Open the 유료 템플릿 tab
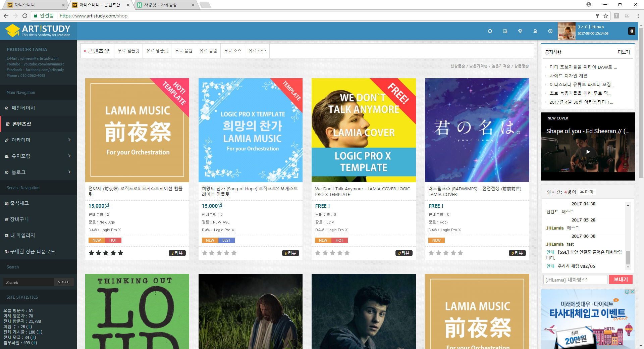 click(157, 51)
